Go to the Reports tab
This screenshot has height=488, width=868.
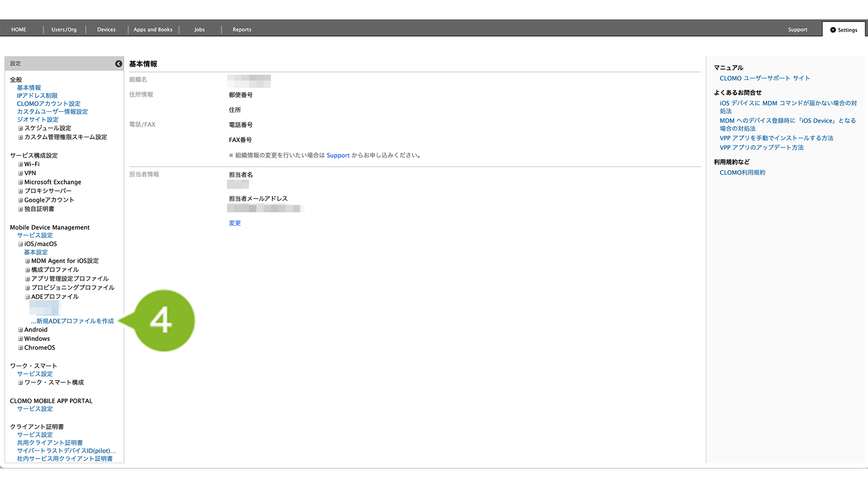pyautogui.click(x=242, y=30)
